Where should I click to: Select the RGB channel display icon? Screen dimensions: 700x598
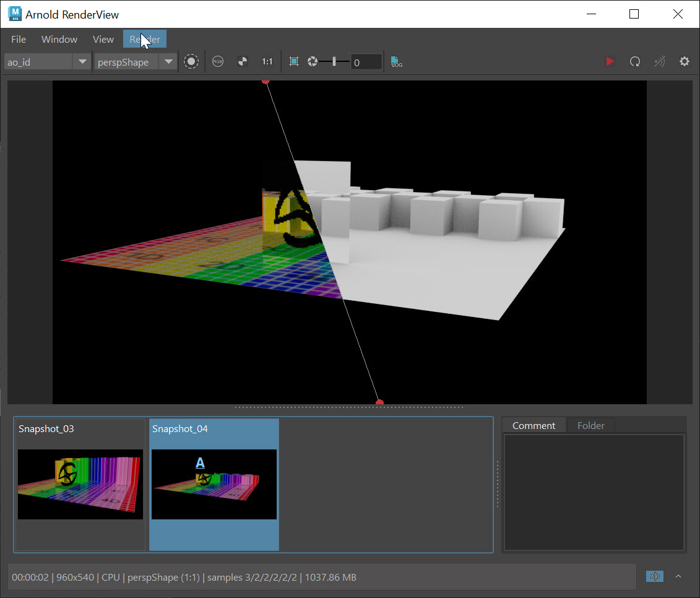coord(218,61)
